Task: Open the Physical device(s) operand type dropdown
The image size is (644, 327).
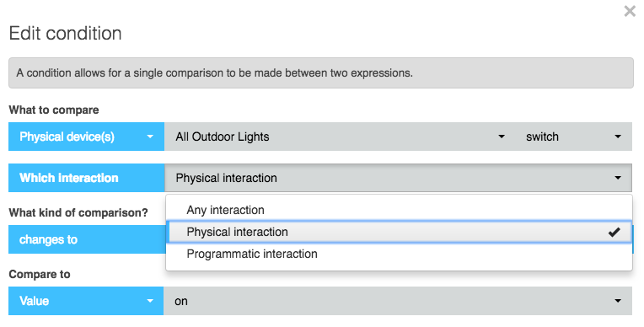Action: coord(86,137)
